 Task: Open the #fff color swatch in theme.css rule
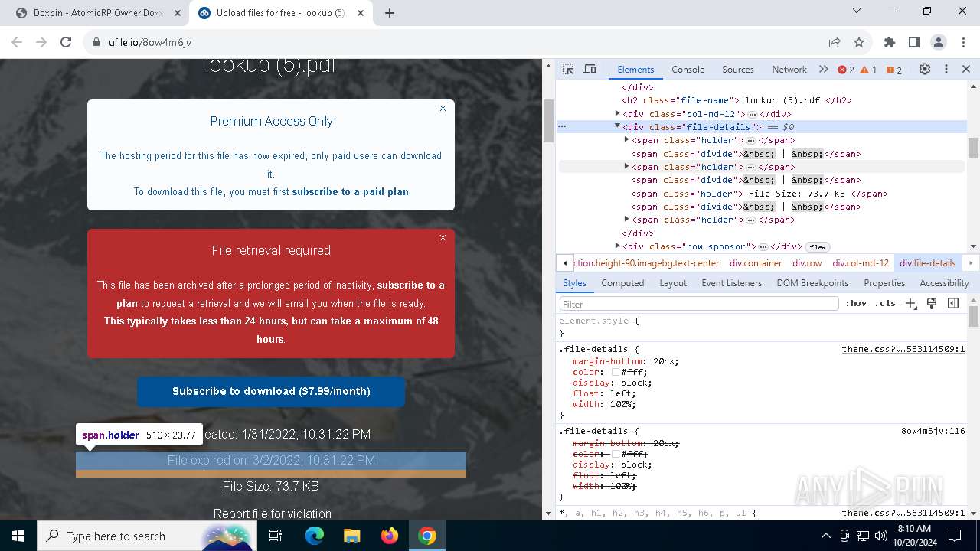615,372
